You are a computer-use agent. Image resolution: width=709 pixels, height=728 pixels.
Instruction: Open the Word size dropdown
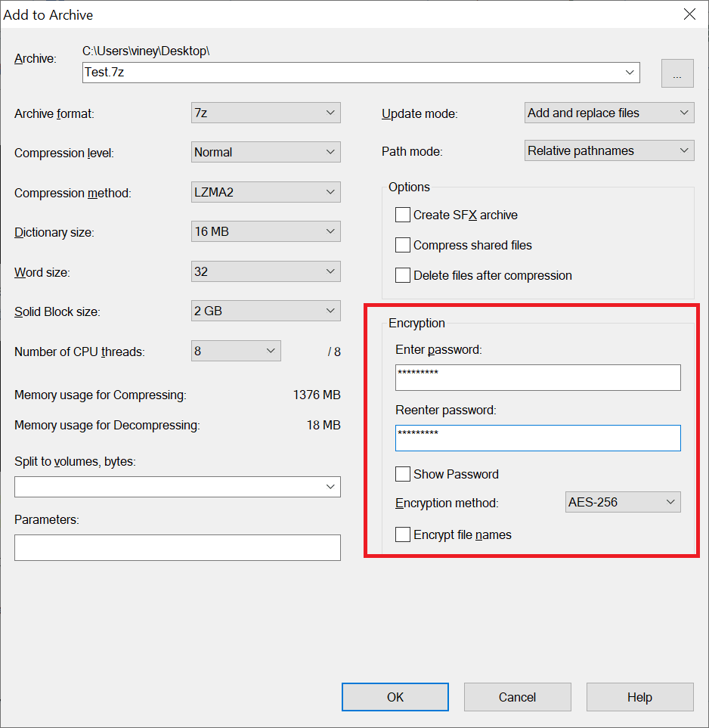pyautogui.click(x=265, y=271)
